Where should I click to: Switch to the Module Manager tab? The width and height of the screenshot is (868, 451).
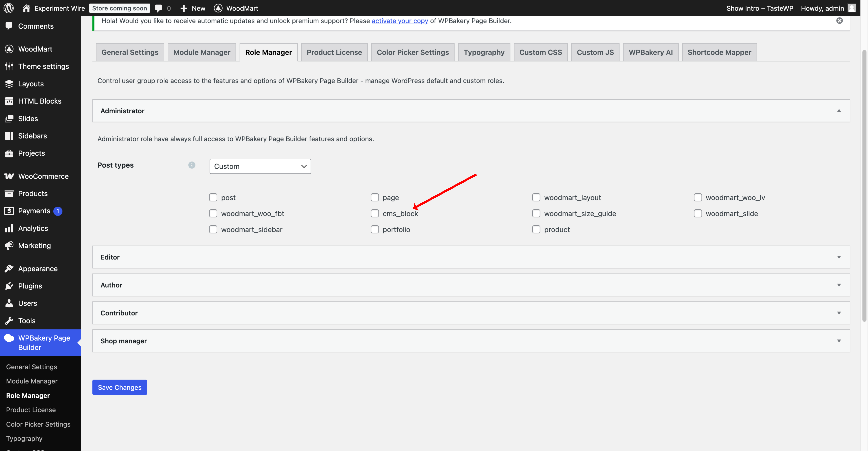[x=202, y=52]
